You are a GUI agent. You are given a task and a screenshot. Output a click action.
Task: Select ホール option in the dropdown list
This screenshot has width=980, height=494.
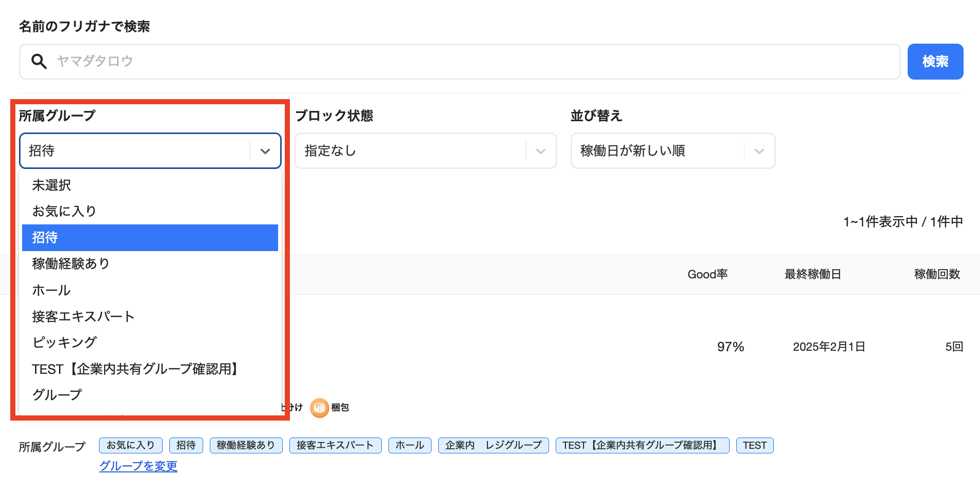150,290
